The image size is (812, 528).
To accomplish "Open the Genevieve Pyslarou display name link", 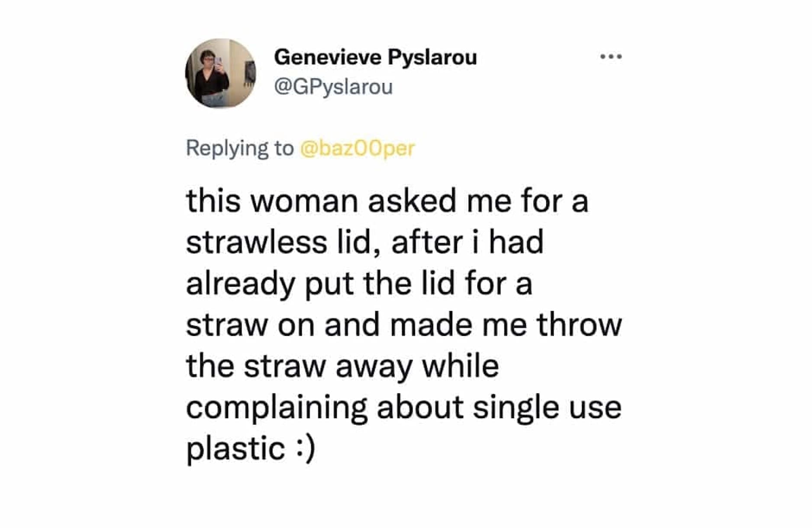I will 375,57.
